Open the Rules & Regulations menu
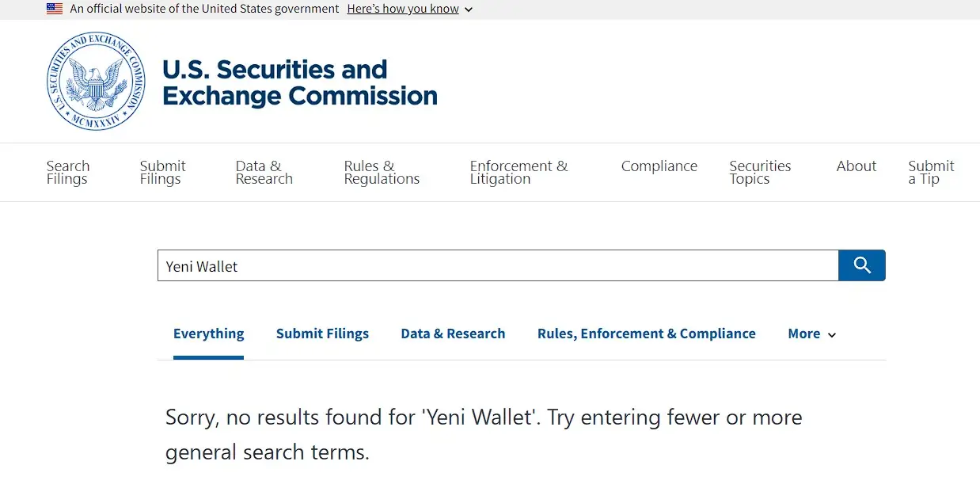This screenshot has width=980, height=488. pyautogui.click(x=382, y=173)
